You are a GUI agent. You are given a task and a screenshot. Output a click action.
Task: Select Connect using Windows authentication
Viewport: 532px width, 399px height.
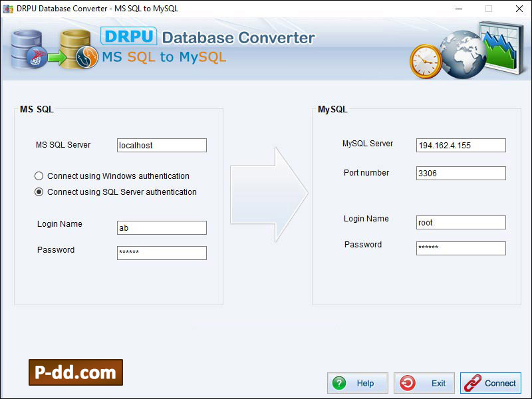[40, 176]
